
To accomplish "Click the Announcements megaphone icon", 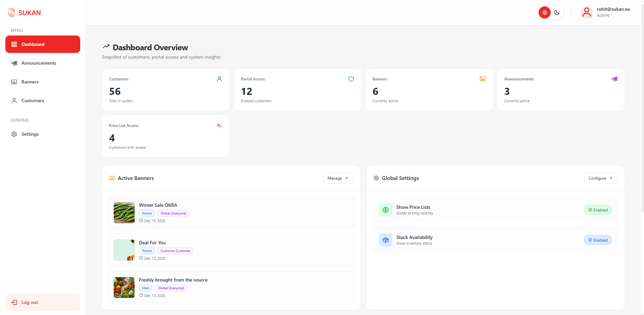I will 614,79.
